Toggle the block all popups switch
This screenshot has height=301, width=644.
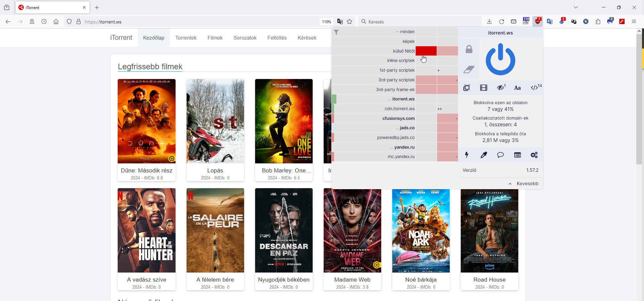coord(467,88)
